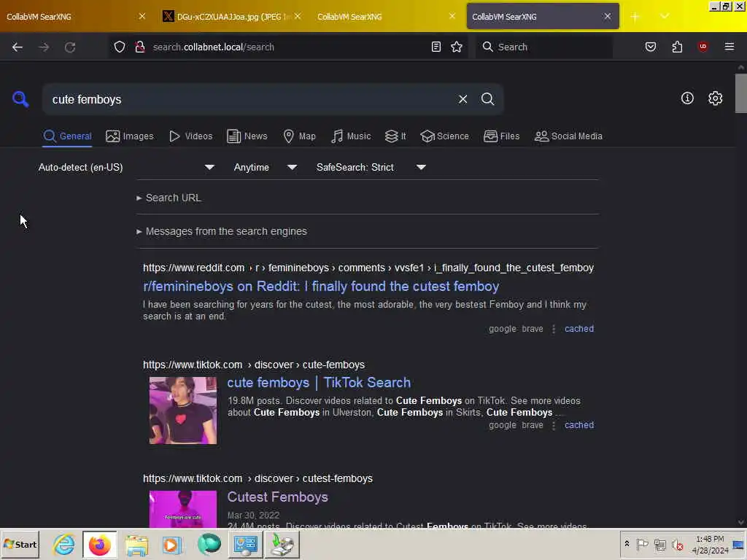Submit search with magnifier button
Image resolution: width=747 pixels, height=560 pixels.
tap(487, 99)
